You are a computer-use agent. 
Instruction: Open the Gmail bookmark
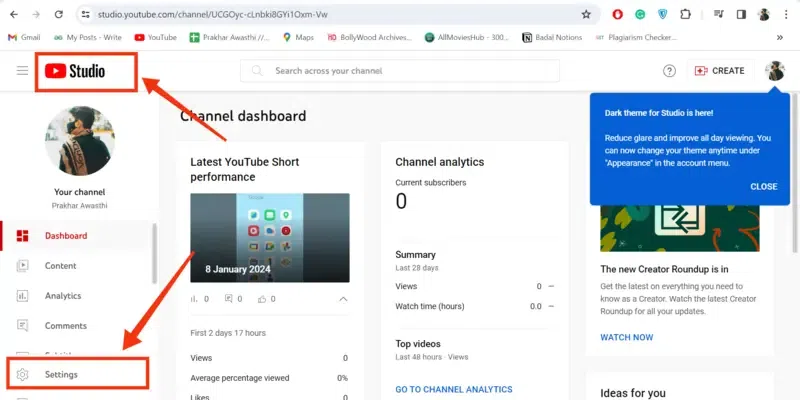24,37
